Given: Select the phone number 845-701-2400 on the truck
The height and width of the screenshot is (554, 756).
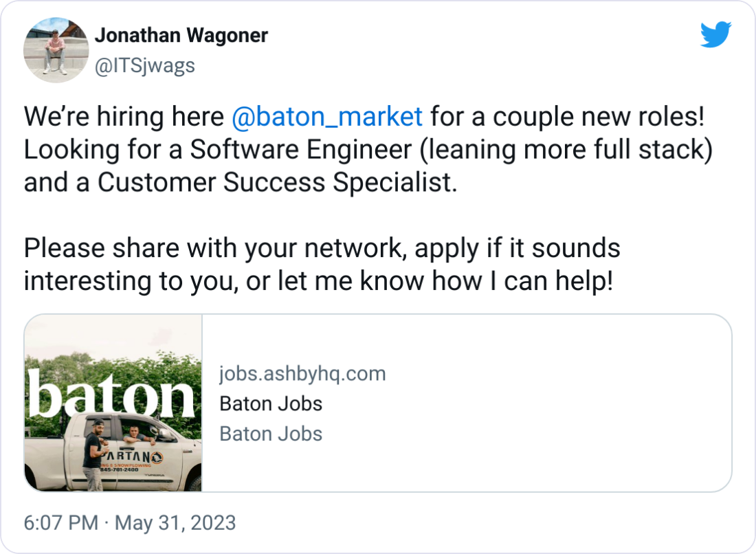Looking at the screenshot, I should (x=119, y=470).
